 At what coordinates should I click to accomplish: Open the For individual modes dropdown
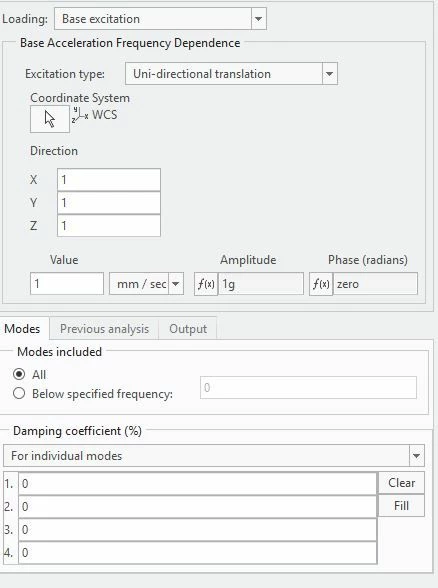click(x=214, y=456)
